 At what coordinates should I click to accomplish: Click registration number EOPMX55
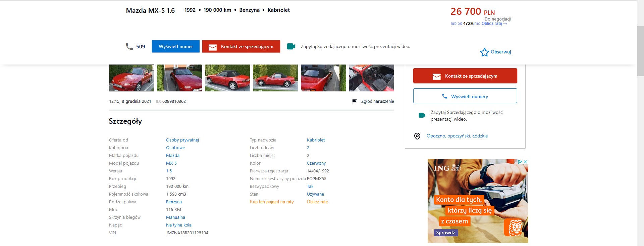317,178
